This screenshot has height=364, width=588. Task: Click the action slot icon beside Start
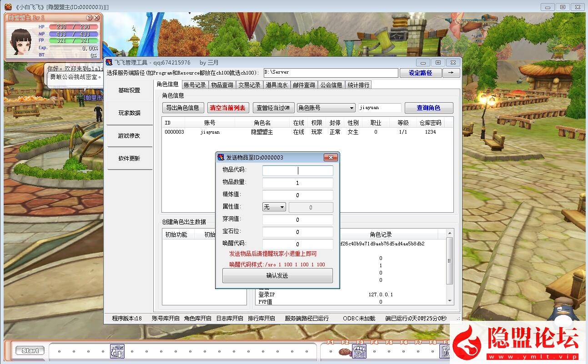[117, 351]
